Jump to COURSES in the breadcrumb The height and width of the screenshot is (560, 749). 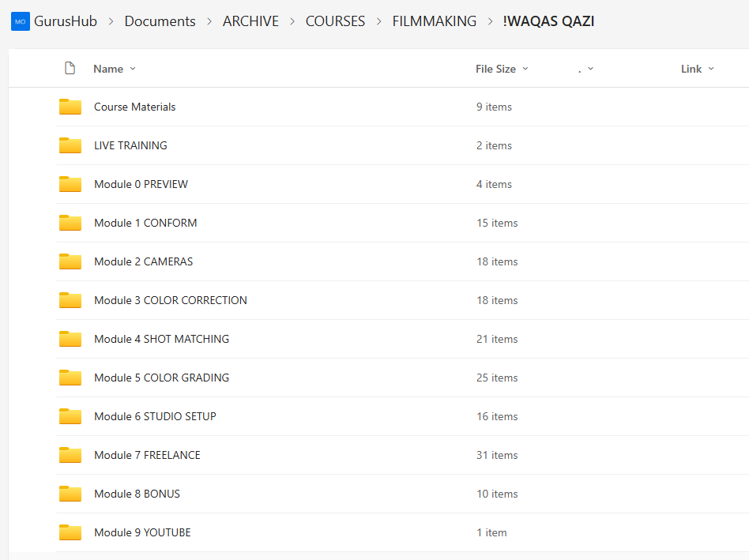click(x=335, y=21)
